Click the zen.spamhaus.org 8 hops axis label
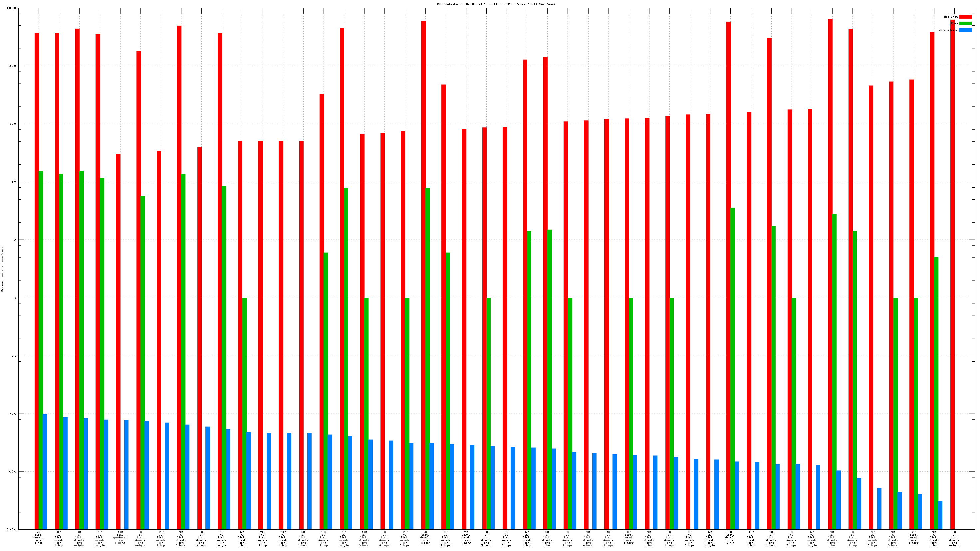Viewport: 980px width, 551px height. click(x=120, y=537)
